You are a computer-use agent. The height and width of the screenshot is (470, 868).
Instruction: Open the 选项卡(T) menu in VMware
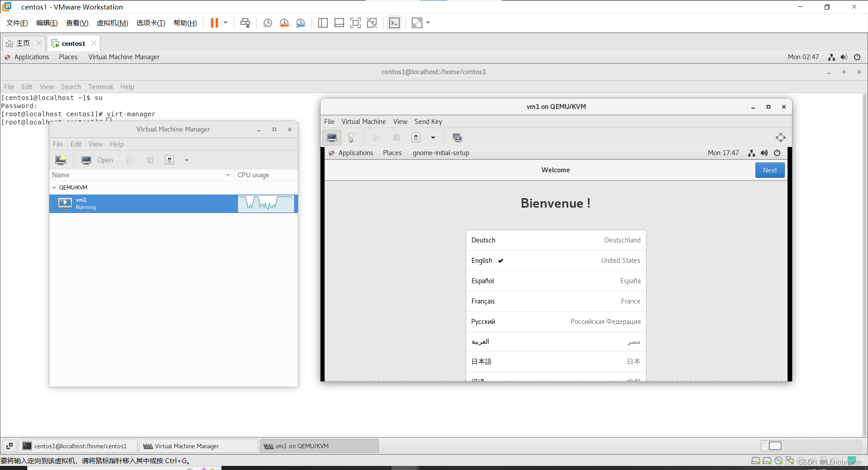point(151,23)
